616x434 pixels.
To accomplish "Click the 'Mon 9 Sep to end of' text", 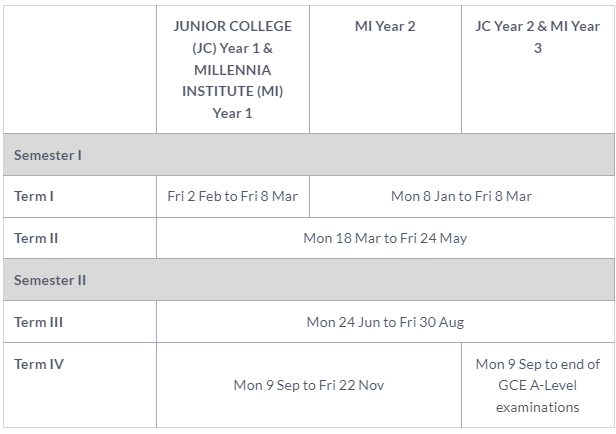I will [537, 364].
